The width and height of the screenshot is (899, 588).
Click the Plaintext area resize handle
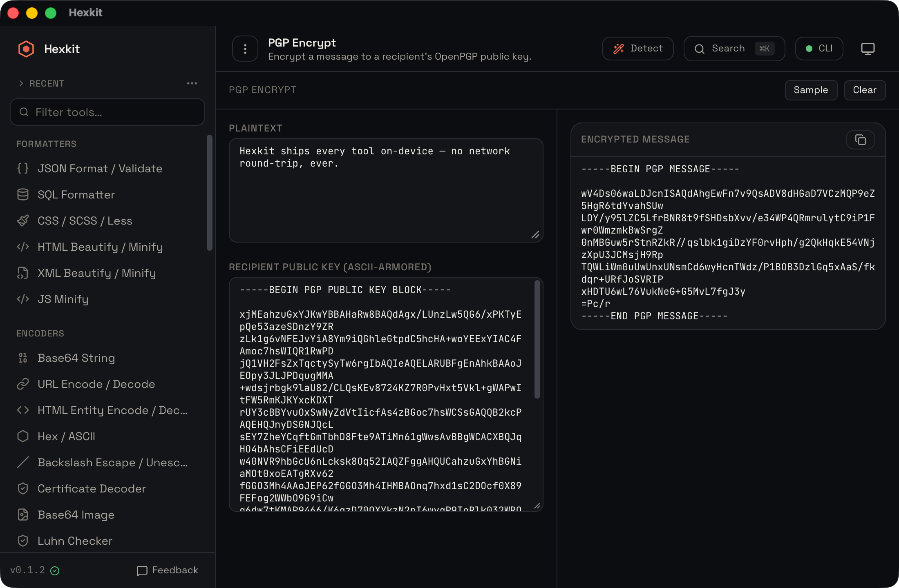(x=535, y=234)
